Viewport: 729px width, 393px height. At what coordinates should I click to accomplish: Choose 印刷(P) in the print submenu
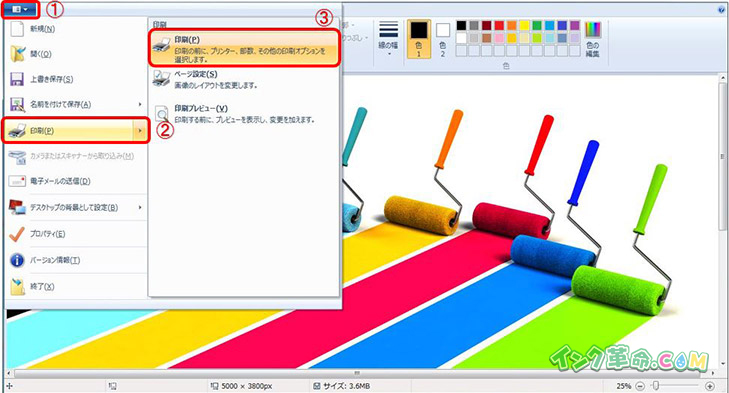coord(245,48)
